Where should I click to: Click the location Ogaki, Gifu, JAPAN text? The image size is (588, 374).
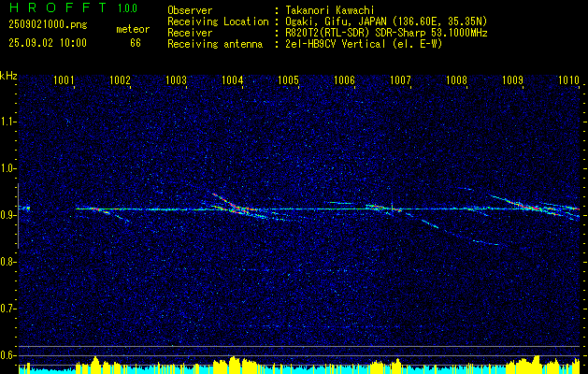click(386, 22)
